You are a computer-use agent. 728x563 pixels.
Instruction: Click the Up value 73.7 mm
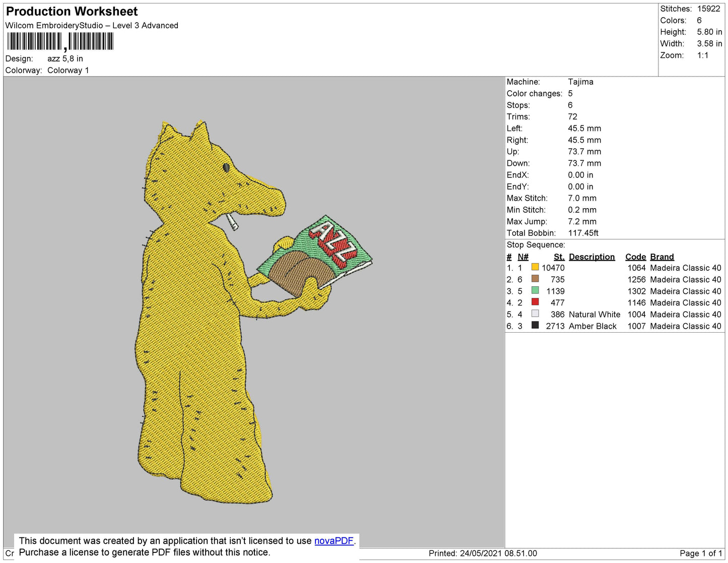click(x=584, y=151)
